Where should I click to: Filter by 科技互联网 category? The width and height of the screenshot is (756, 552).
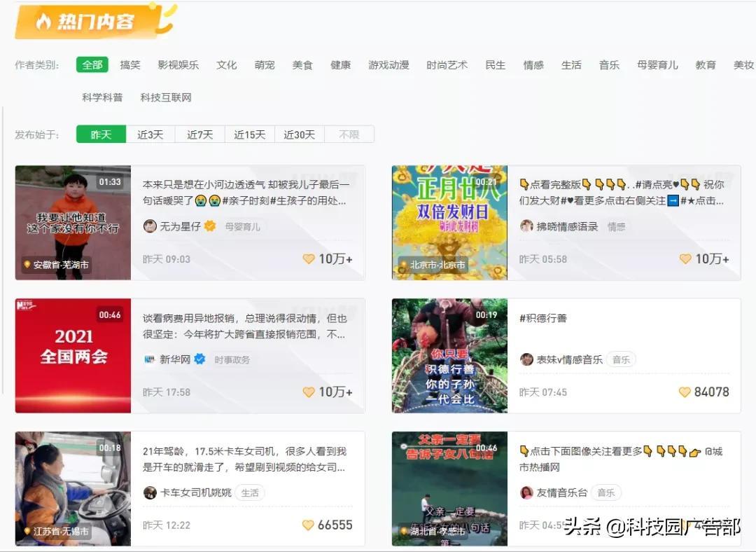pos(166,97)
